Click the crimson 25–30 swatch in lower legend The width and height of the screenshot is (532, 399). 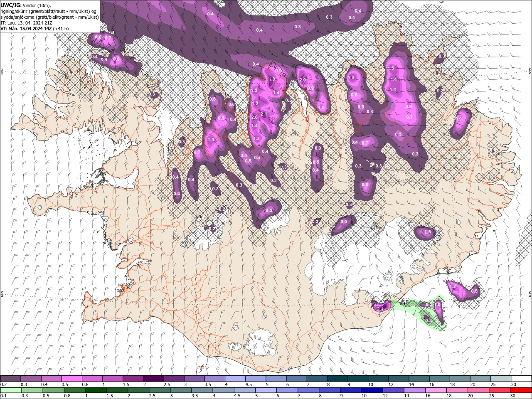tap(499, 390)
